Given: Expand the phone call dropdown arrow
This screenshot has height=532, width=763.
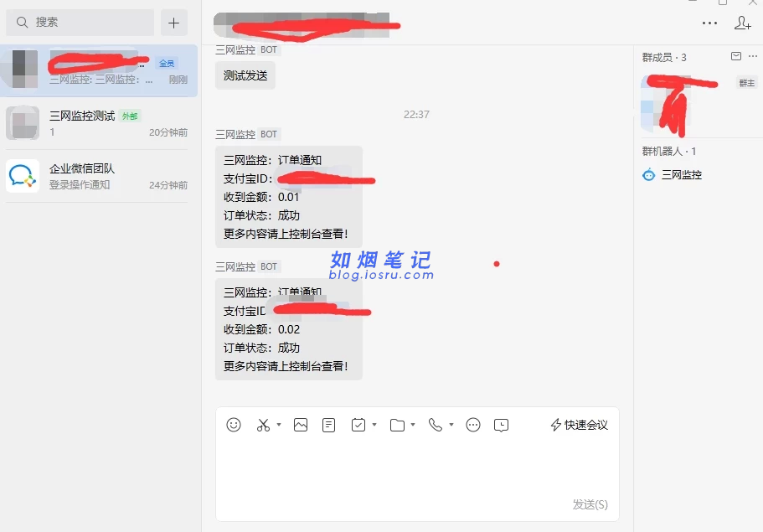Looking at the screenshot, I should coord(451,425).
